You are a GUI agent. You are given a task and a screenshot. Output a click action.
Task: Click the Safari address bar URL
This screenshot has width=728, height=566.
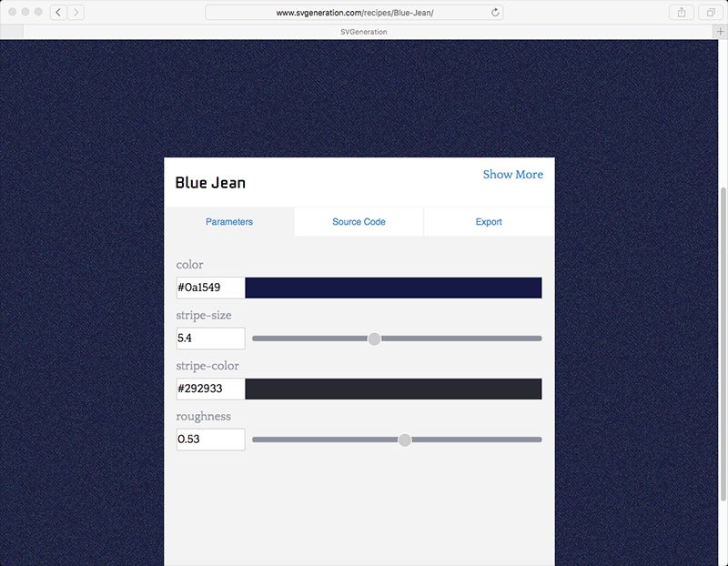[355, 13]
